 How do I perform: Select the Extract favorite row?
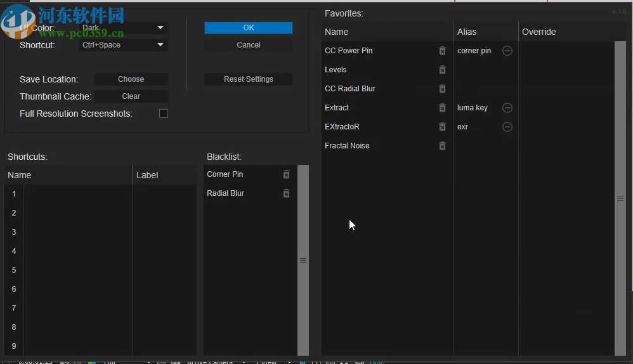387,108
